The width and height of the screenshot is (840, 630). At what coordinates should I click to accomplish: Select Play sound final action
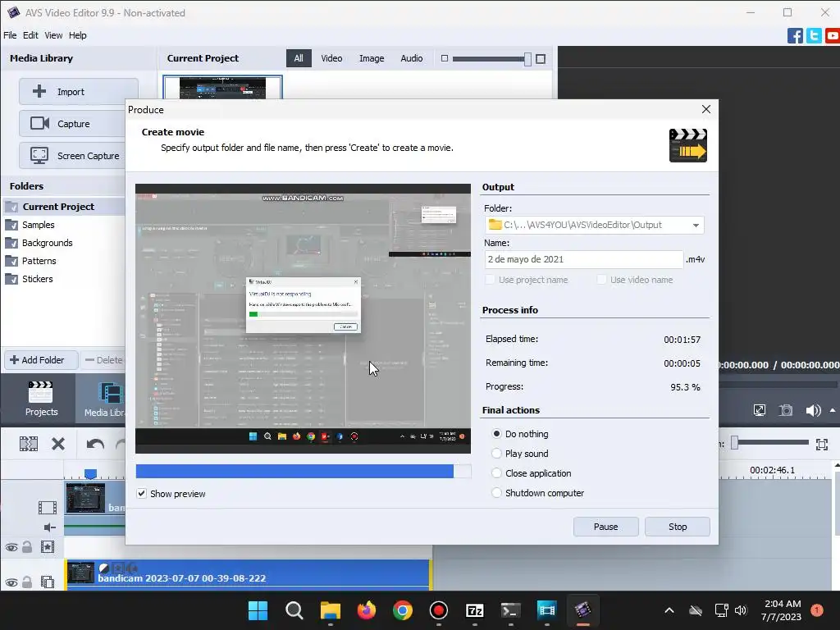[496, 453]
